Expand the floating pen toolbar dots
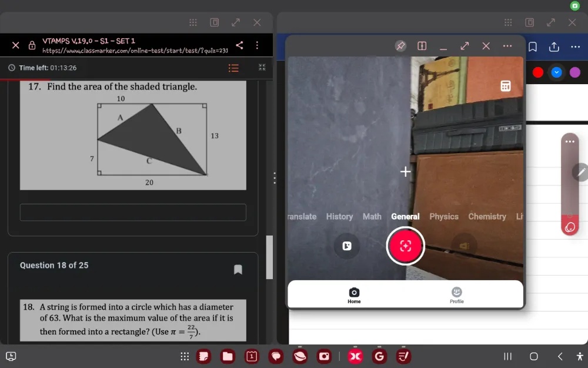The image size is (588, 368). pos(570,141)
